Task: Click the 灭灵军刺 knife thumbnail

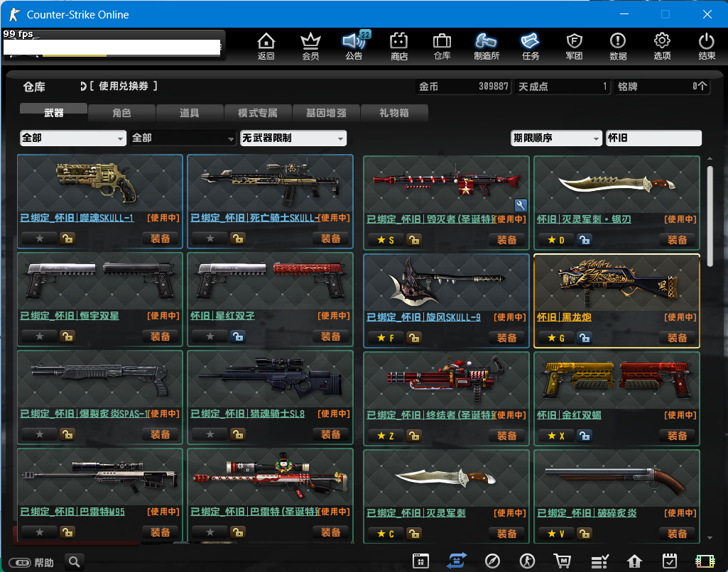Action: (x=446, y=478)
